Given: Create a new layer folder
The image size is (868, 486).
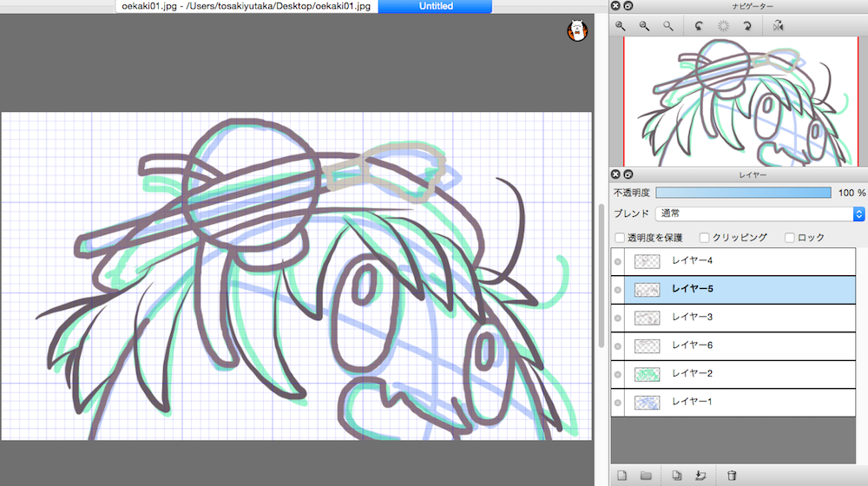Looking at the screenshot, I should [646, 476].
